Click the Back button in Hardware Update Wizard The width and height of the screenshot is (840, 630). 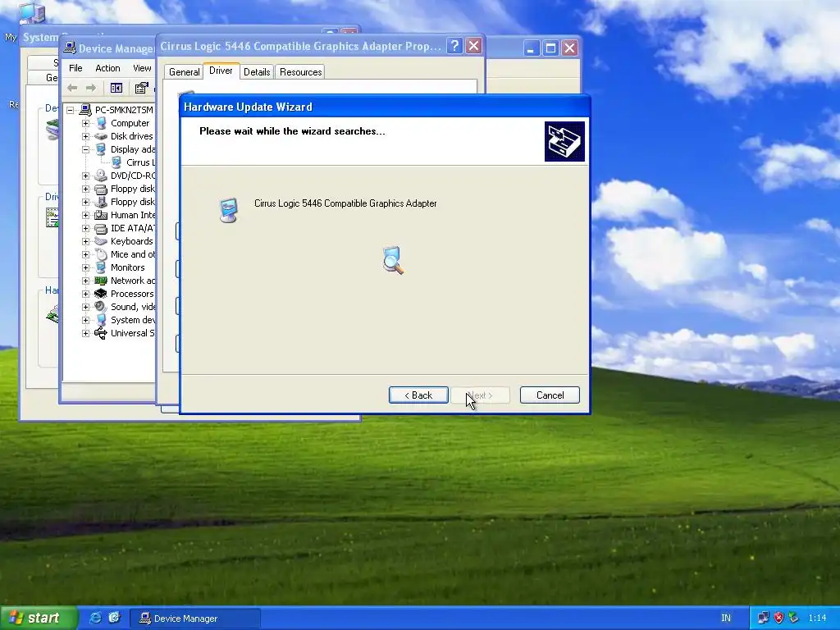pos(418,395)
